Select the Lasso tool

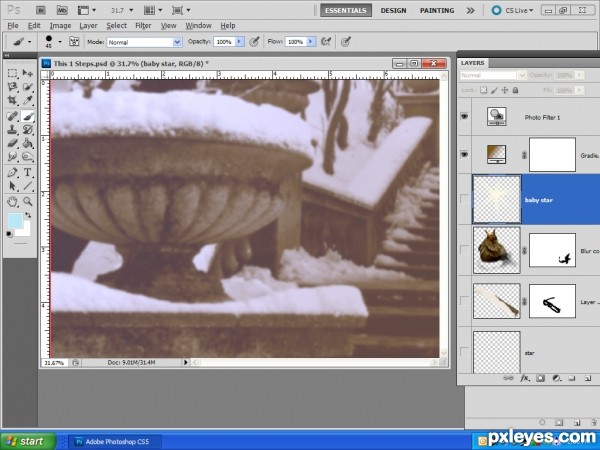tap(13, 87)
